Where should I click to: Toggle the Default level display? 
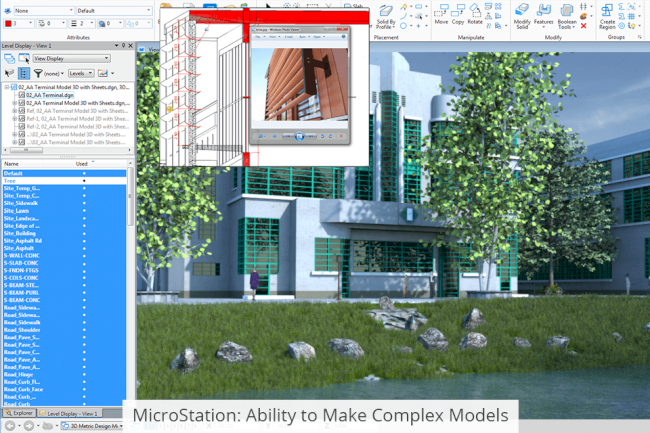point(84,173)
